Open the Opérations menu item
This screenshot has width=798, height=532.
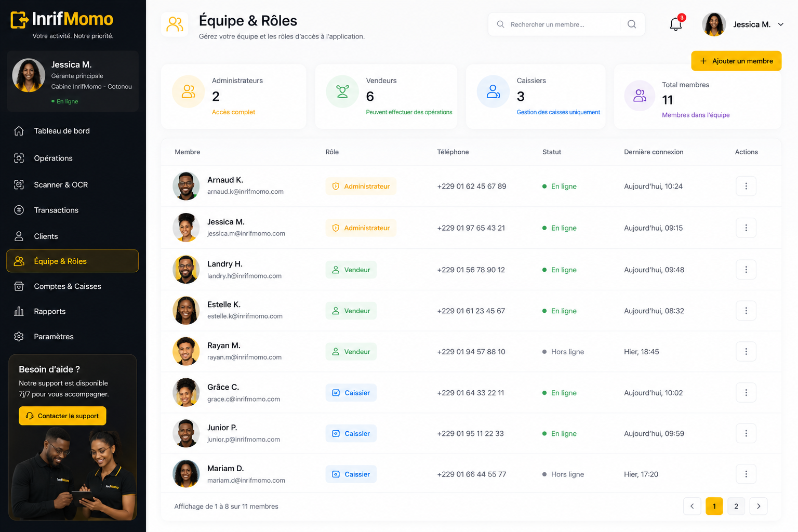(72, 158)
